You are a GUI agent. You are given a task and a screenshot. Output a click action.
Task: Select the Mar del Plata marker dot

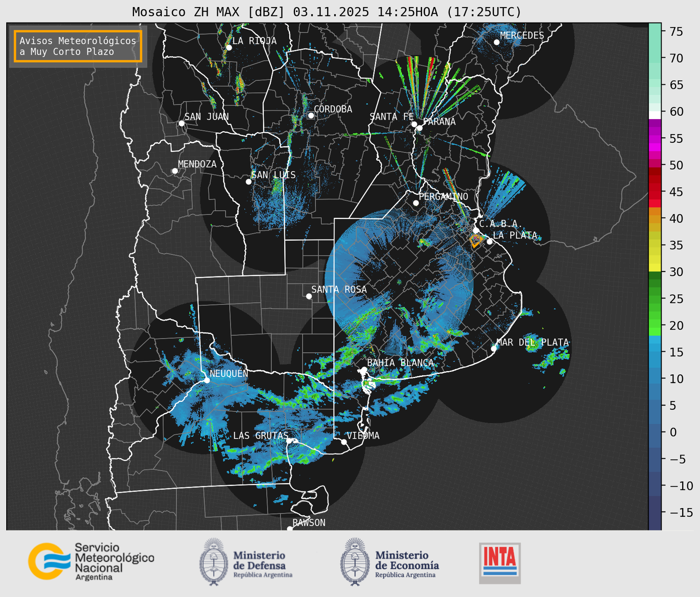pos(494,349)
